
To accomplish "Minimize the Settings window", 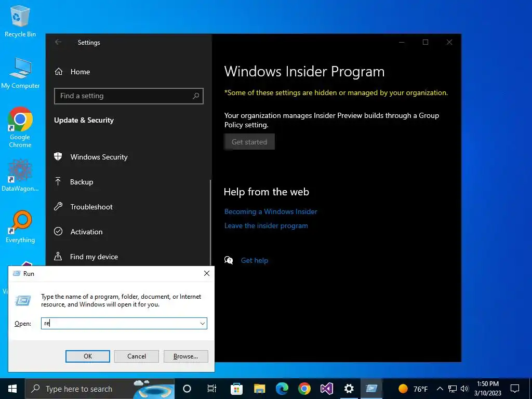I will point(402,42).
